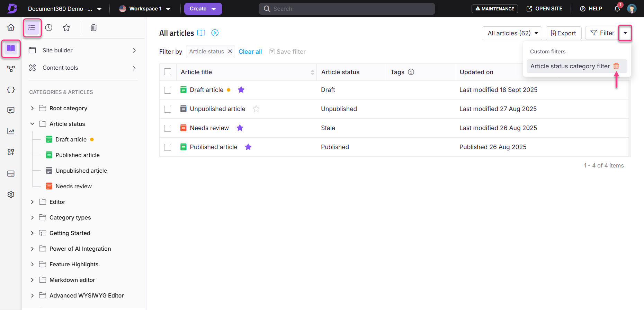Select the Needs review row checkbox
644x310 pixels.
click(x=168, y=128)
